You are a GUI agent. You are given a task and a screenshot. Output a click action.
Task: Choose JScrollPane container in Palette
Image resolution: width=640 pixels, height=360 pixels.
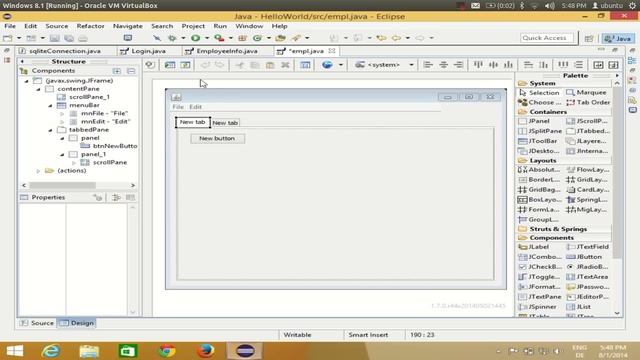tap(588, 121)
